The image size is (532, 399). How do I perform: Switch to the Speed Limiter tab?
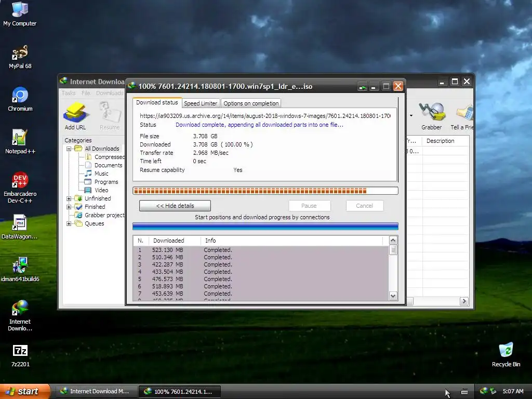tap(201, 103)
